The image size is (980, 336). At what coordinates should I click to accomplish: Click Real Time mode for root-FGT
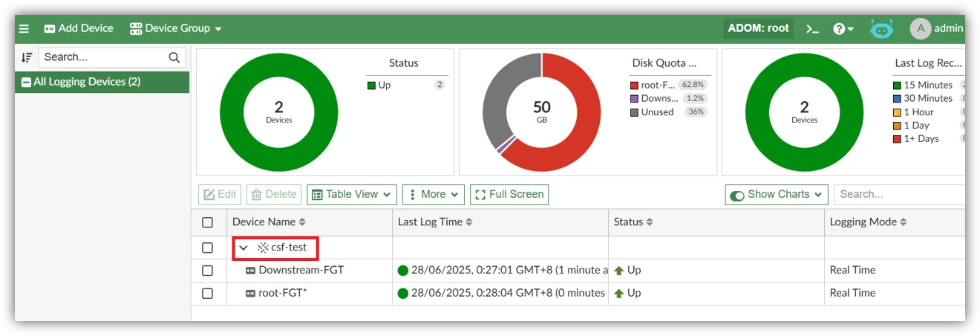click(x=852, y=294)
